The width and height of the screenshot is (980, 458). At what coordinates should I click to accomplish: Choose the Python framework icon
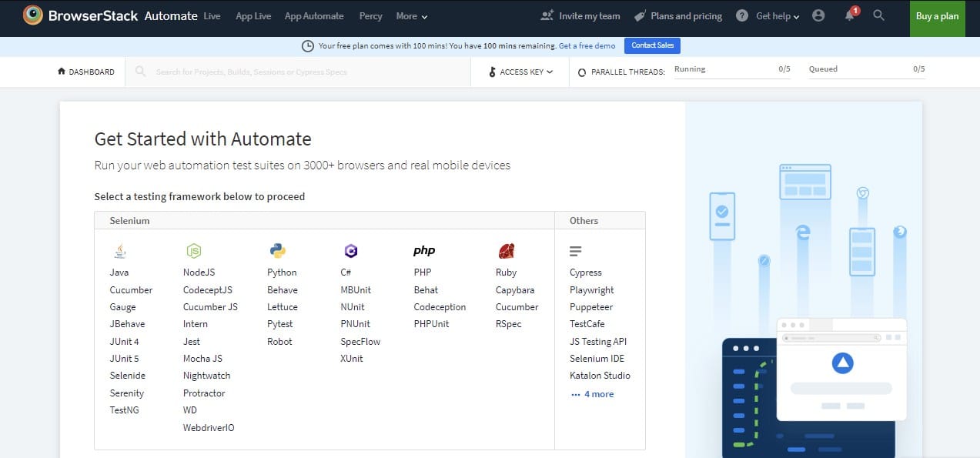click(277, 250)
